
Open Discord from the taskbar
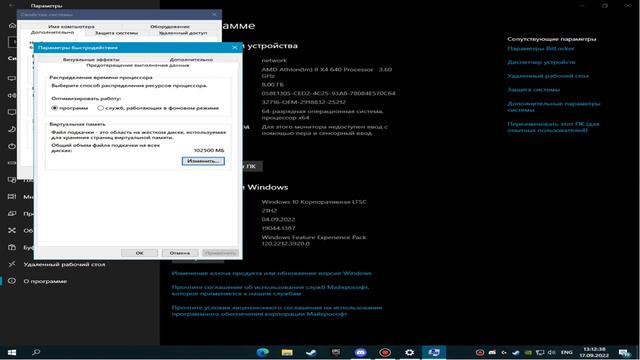(x=360, y=352)
